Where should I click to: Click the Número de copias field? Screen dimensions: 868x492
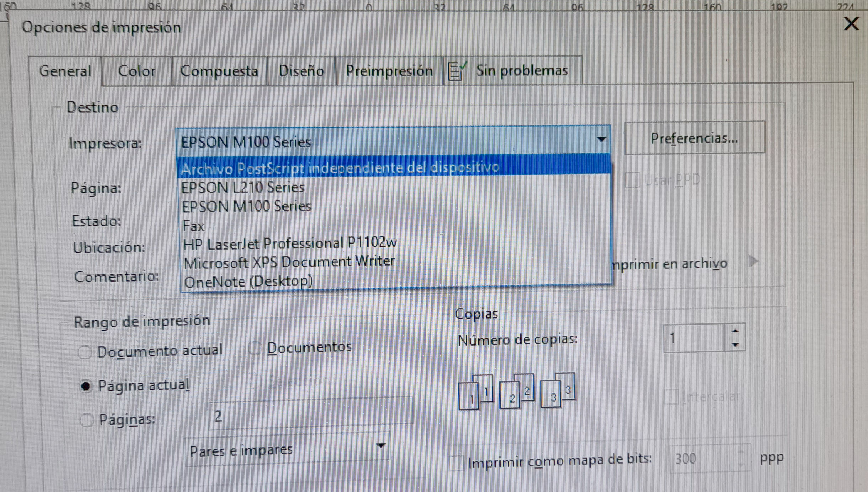point(694,338)
